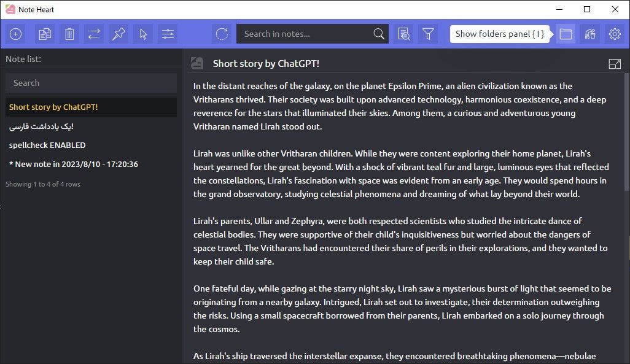Image resolution: width=630 pixels, height=364 pixels.
Task: Toggle the notes filter funnel
Action: click(428, 34)
